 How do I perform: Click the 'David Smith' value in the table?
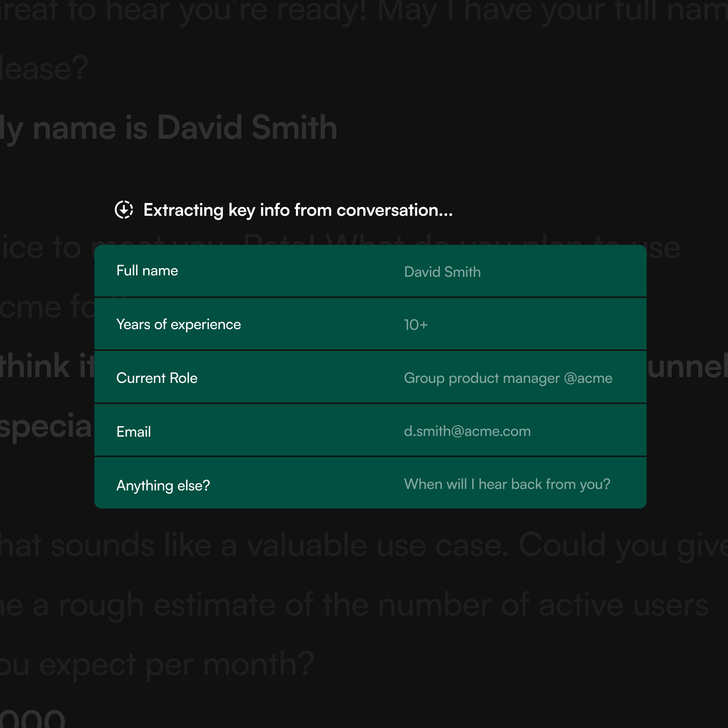(442, 272)
